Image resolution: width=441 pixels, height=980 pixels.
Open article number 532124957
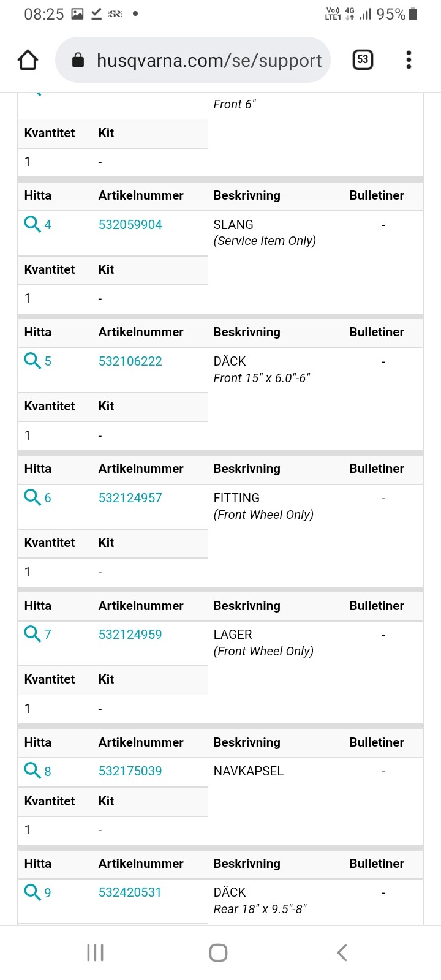coord(130,498)
